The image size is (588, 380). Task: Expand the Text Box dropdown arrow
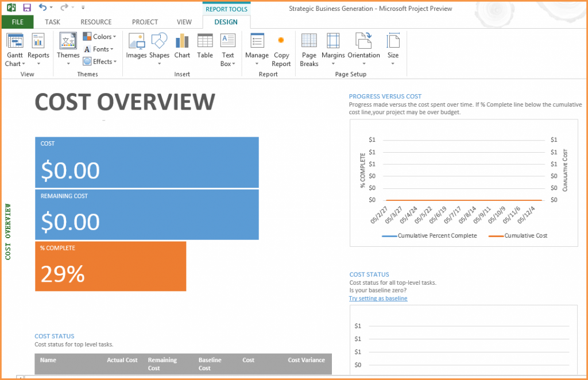pos(234,64)
